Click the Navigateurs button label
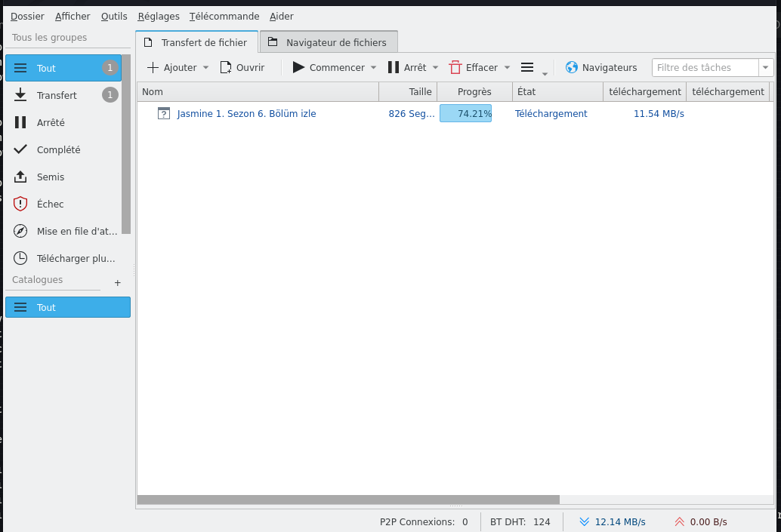Viewport: 781px width, 532px height. [x=610, y=68]
